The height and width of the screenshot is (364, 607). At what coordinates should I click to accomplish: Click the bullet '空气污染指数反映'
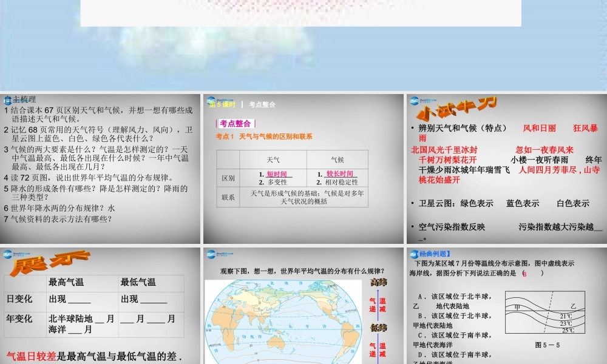click(x=452, y=227)
